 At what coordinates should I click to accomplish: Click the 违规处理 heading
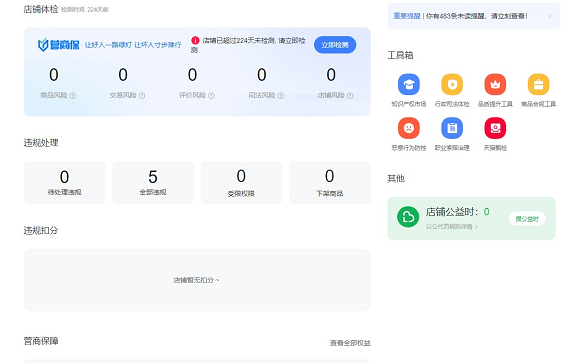(x=41, y=143)
